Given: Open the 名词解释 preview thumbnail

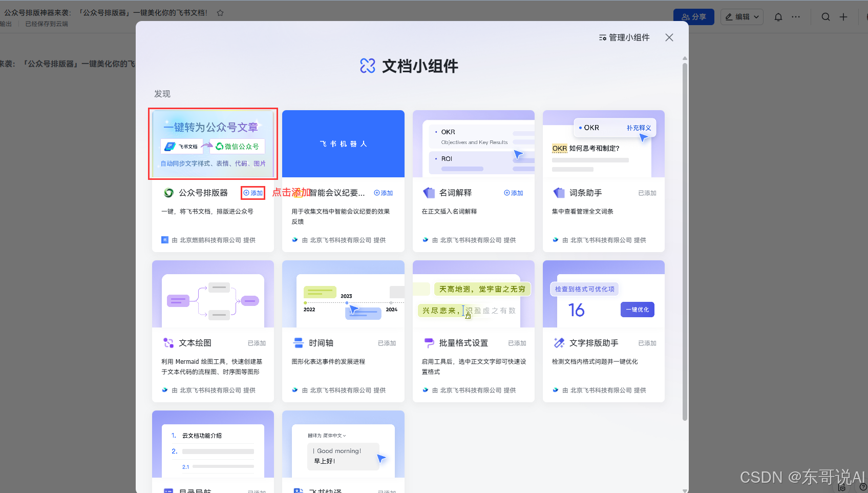Looking at the screenshot, I should 474,144.
